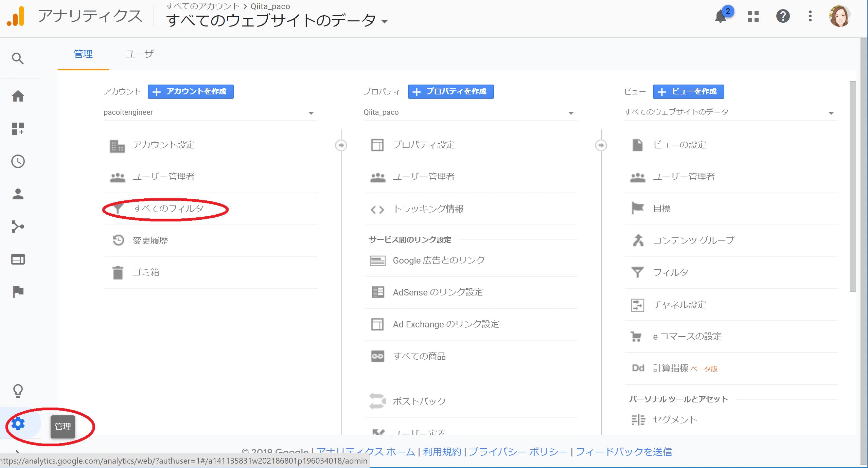Image resolution: width=868 pixels, height=468 pixels.
Task: Open the すべてのウェブサイトのデータ view dropdown
Action: [730, 112]
